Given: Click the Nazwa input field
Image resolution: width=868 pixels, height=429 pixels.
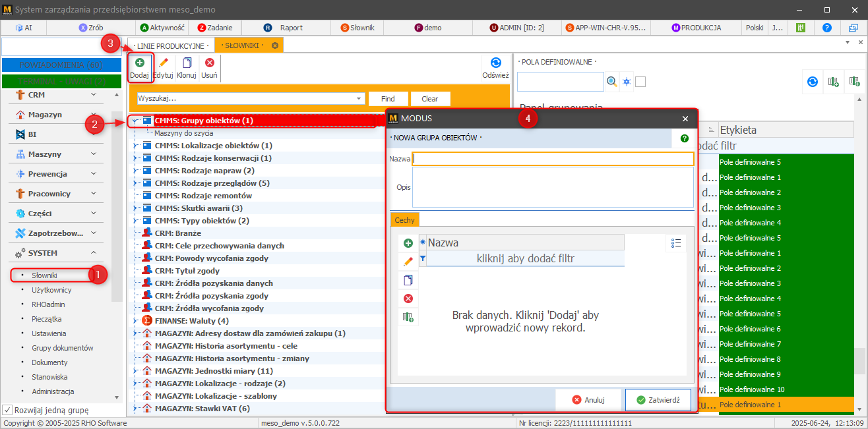Looking at the screenshot, I should point(553,159).
